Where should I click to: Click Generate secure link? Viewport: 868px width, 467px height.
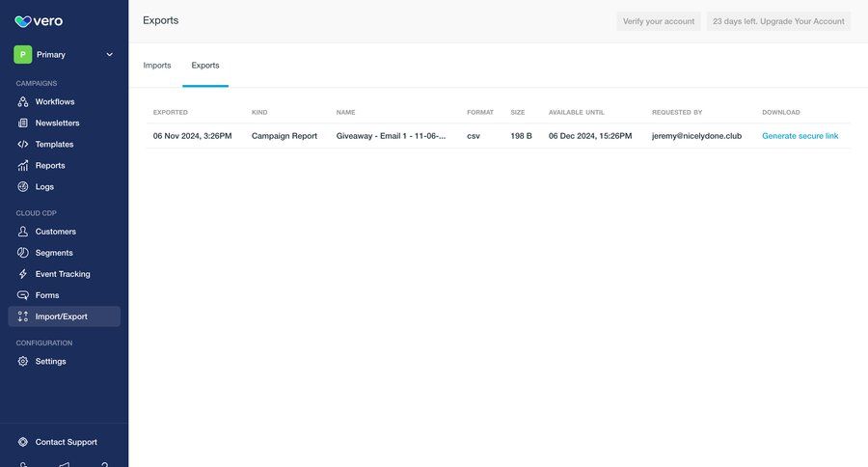(x=800, y=136)
